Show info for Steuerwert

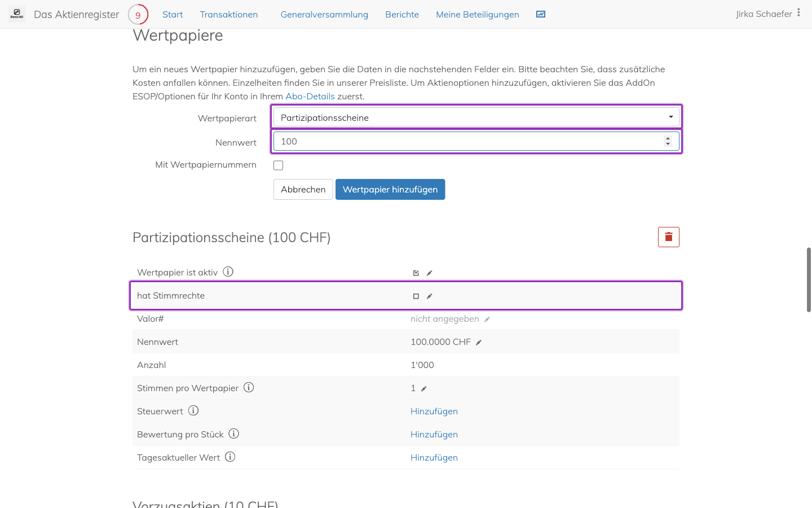pyautogui.click(x=193, y=410)
